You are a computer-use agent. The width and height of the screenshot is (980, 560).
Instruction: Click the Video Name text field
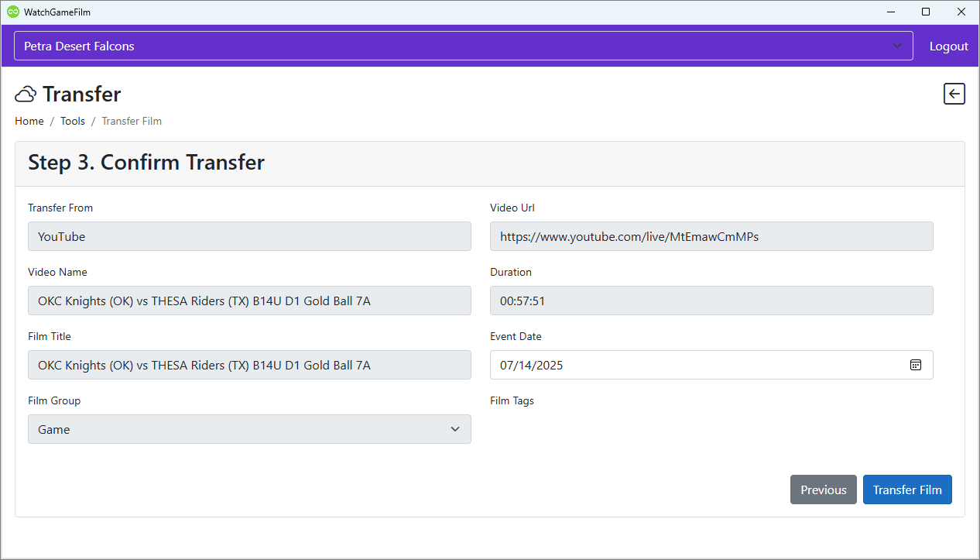[x=249, y=301]
